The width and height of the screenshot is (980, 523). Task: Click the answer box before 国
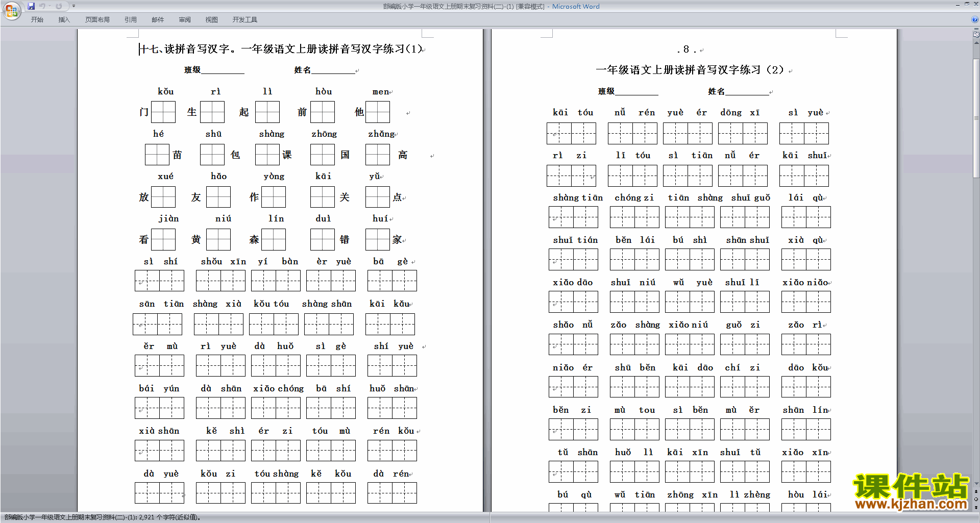323,154
